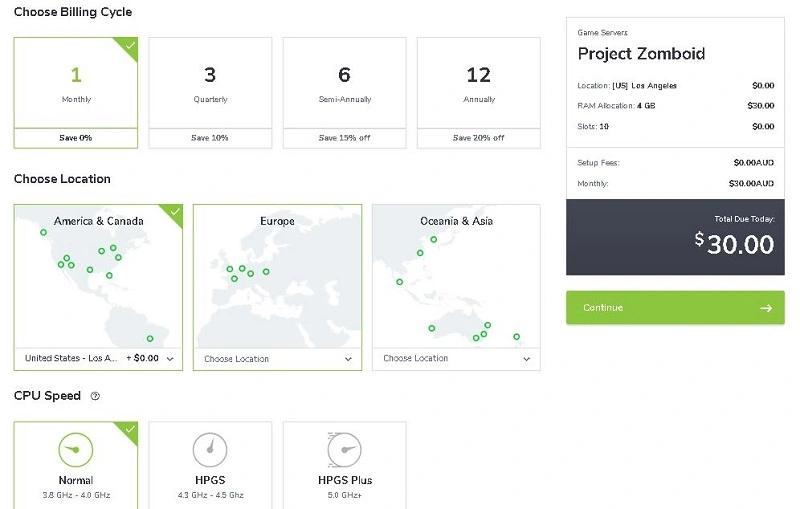
Task: Click the 'Choose Location' section heading
Action: [x=62, y=179]
